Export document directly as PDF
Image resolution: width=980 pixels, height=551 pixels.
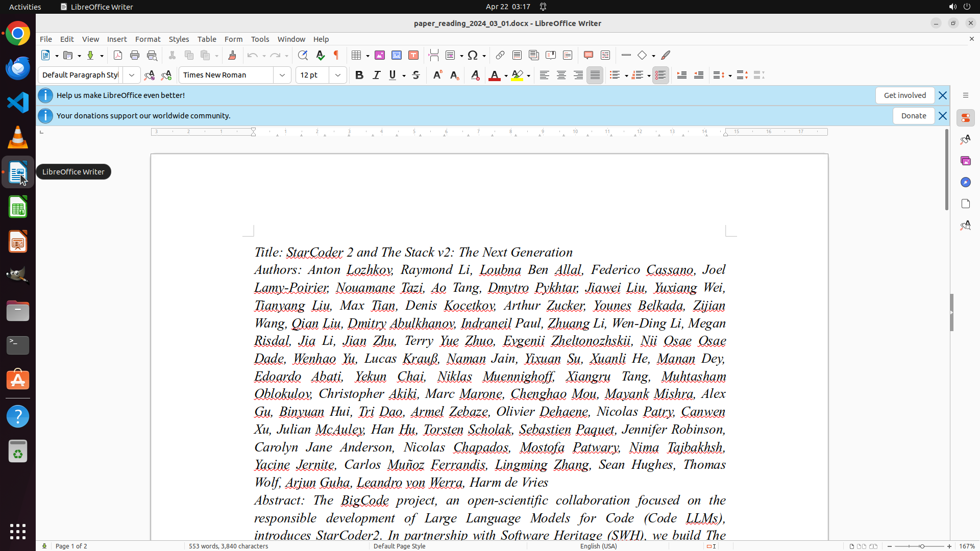(118, 55)
